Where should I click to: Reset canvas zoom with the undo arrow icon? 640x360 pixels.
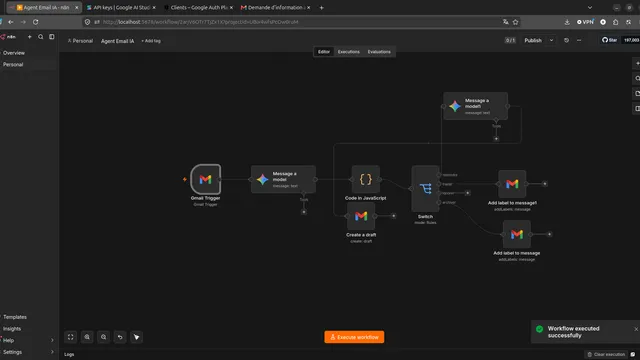coord(120,337)
